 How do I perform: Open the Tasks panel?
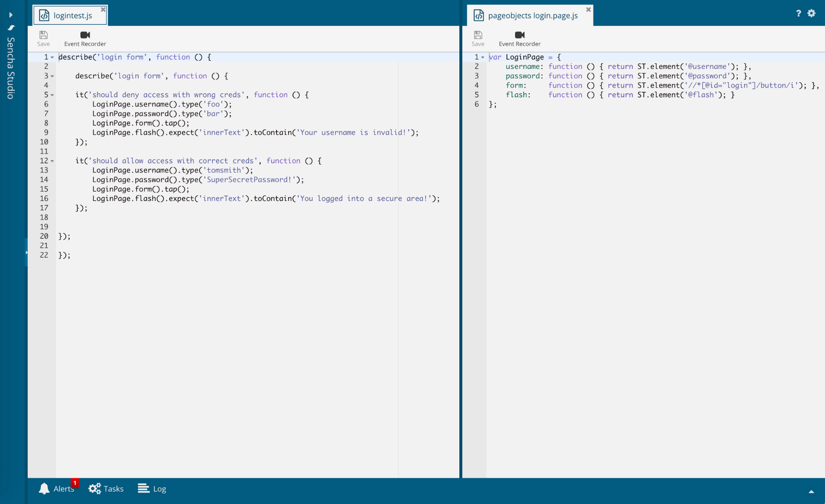tap(106, 489)
